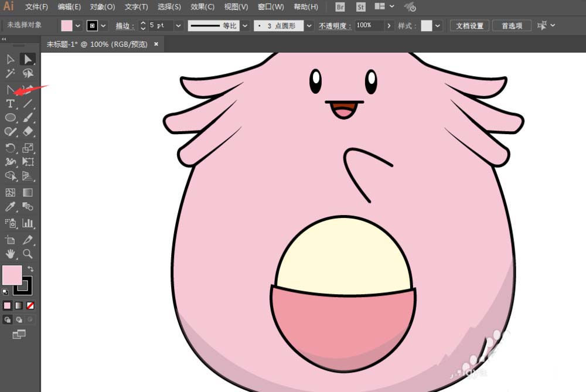Switch to solid Color fill mode
The image size is (586, 392).
tap(7, 306)
